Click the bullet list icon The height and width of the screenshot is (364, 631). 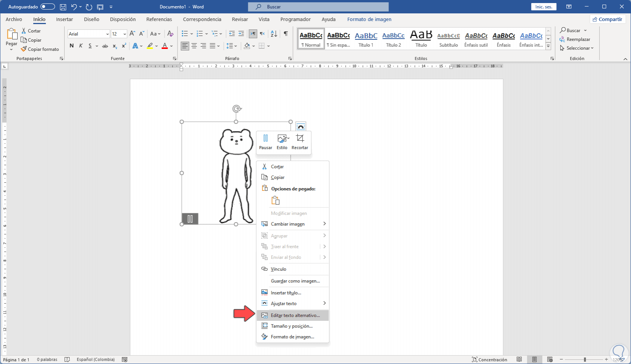pos(185,34)
